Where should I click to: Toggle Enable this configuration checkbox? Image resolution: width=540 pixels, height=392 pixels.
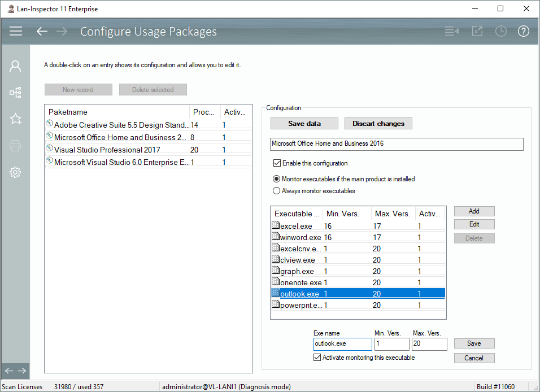click(x=277, y=163)
